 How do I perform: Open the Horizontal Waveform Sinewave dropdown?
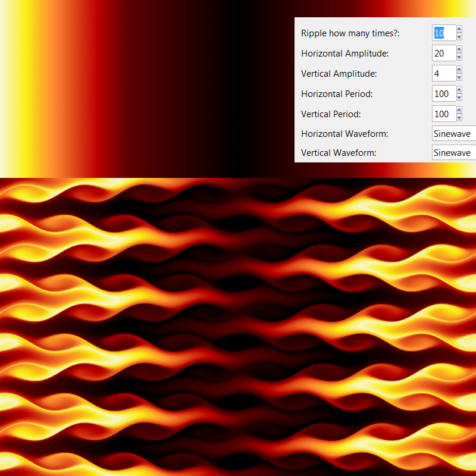point(454,133)
